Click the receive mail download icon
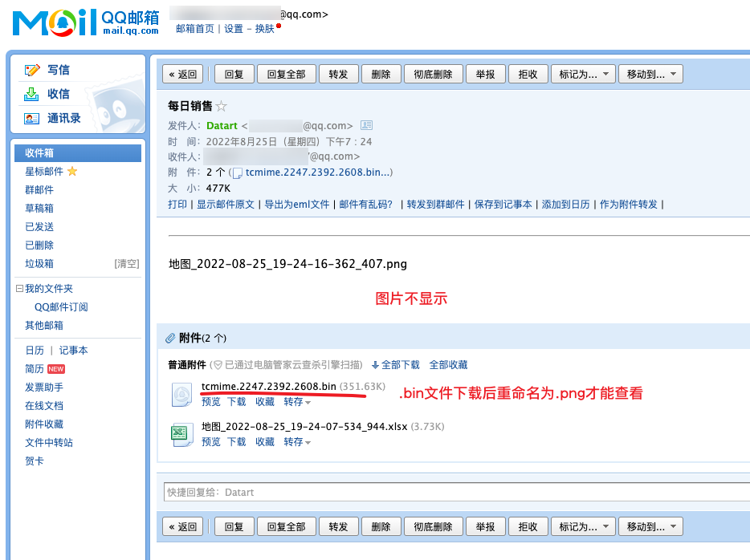This screenshot has width=750, height=560. click(31, 94)
